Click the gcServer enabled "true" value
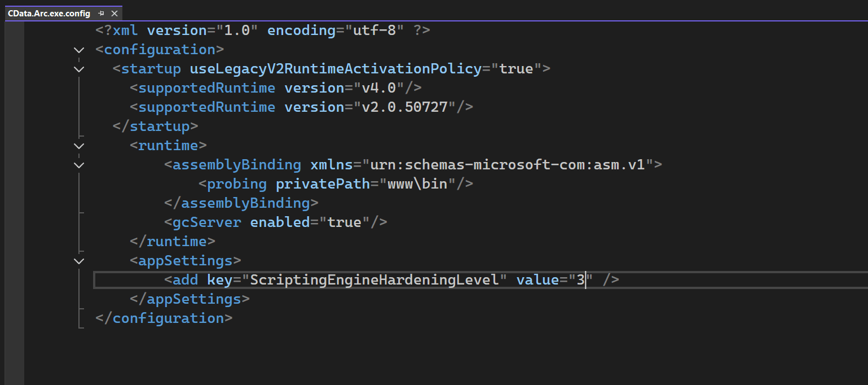 pos(344,222)
